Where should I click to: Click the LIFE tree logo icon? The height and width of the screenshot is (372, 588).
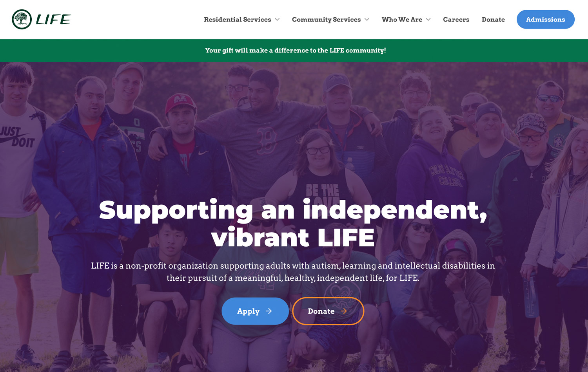(x=22, y=19)
